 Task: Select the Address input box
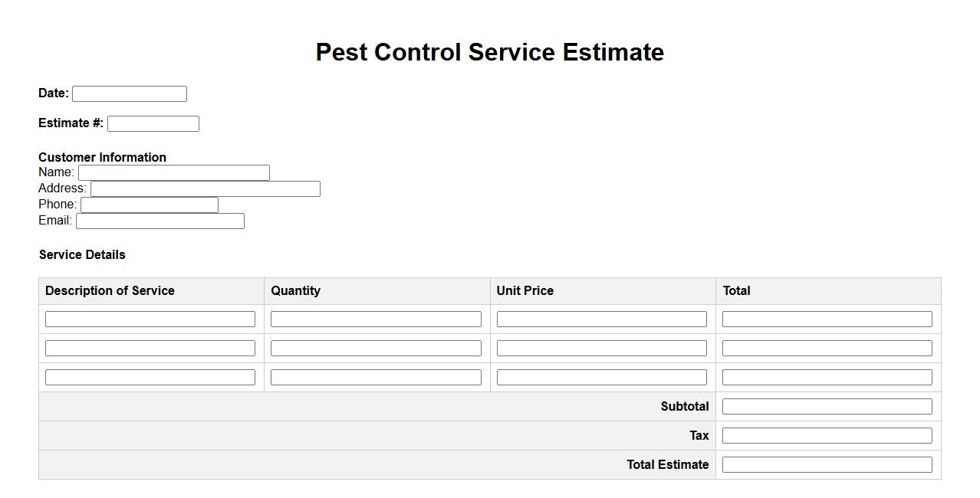pos(206,188)
